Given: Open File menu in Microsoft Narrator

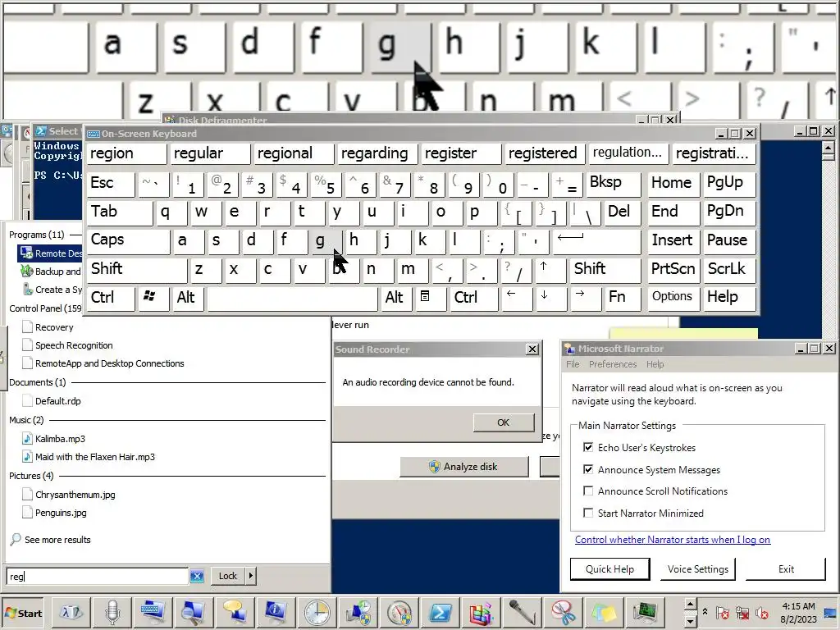Looking at the screenshot, I should coord(573,364).
